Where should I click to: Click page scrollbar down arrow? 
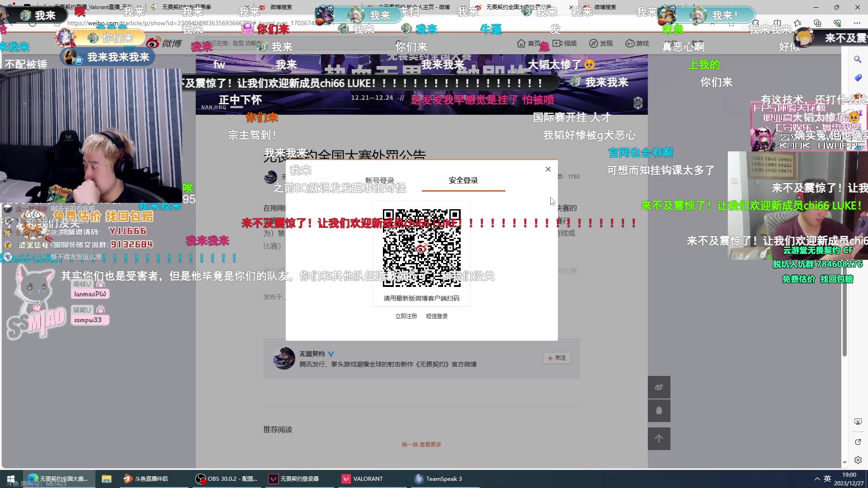point(844,463)
